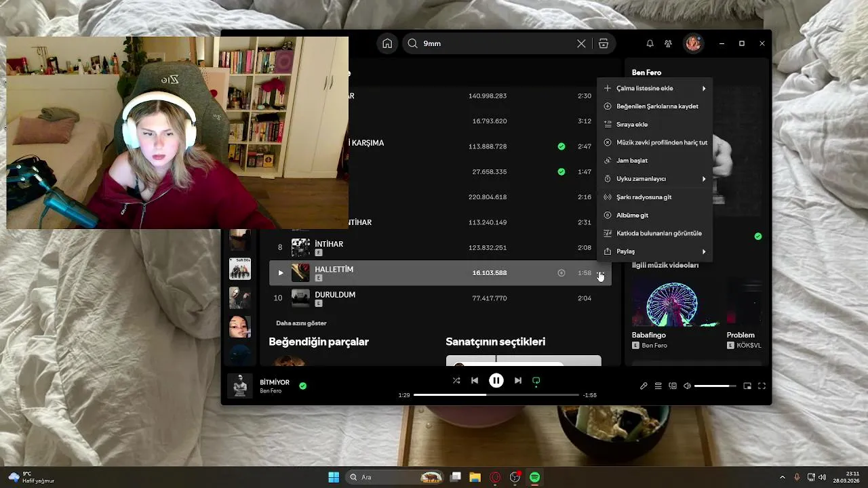Open Task View on taskbar
Image resolution: width=868 pixels, height=488 pixels.
click(x=456, y=477)
